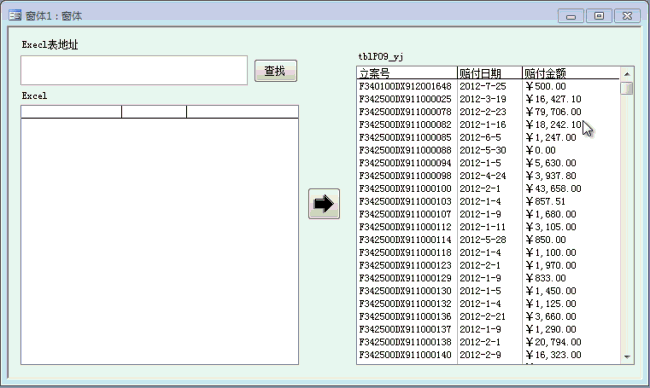The image size is (650, 388).
Task: Select row F342500DX911000114
Action: tap(488, 240)
